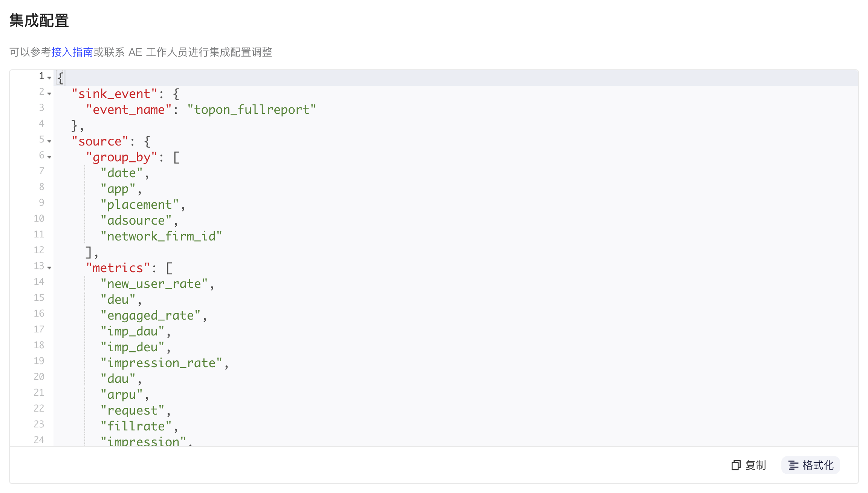Click line number 3 in the gutter
This screenshot has width=868, height=493.
pyautogui.click(x=41, y=107)
